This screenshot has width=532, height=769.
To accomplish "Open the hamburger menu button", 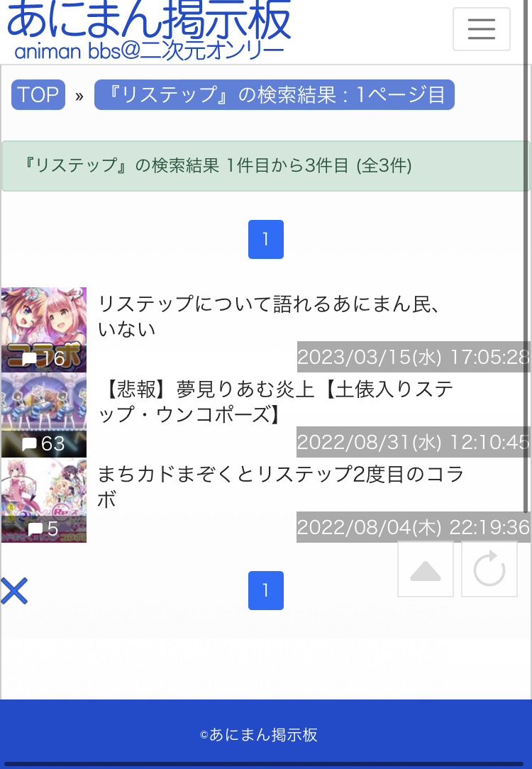I will (x=481, y=29).
